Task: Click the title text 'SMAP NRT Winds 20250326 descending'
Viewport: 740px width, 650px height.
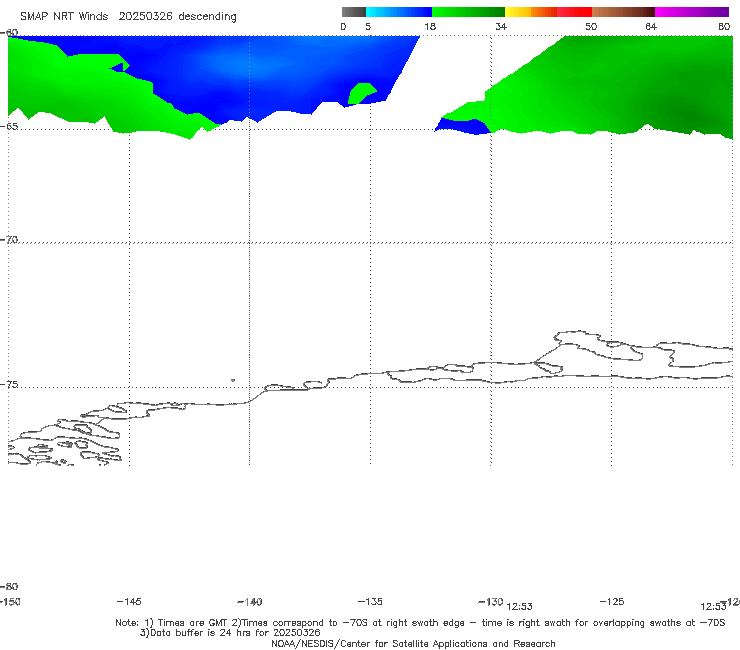Action: point(128,17)
